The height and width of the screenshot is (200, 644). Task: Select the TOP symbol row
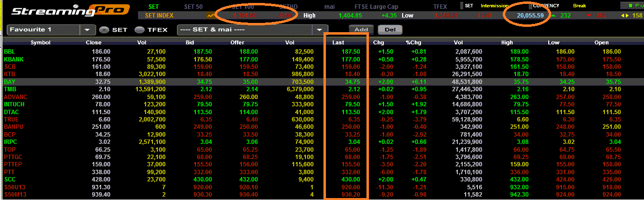(x=322, y=150)
